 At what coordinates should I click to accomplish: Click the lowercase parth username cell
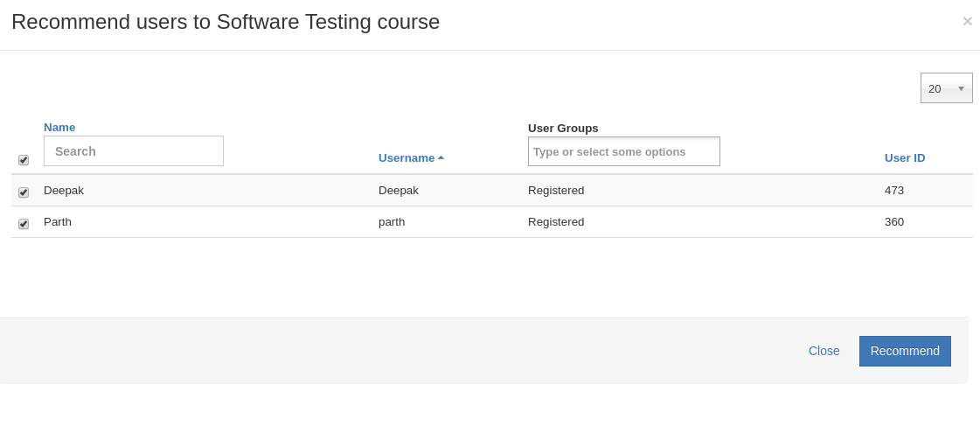pos(392,222)
